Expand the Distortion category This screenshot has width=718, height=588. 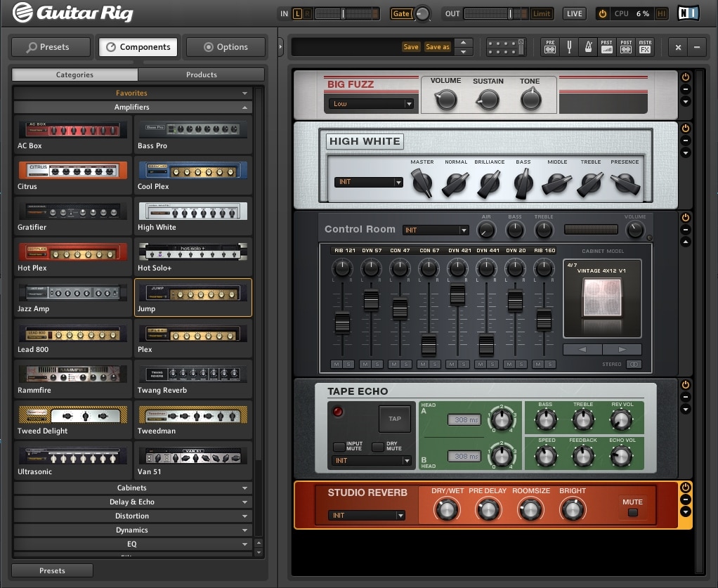(x=133, y=516)
